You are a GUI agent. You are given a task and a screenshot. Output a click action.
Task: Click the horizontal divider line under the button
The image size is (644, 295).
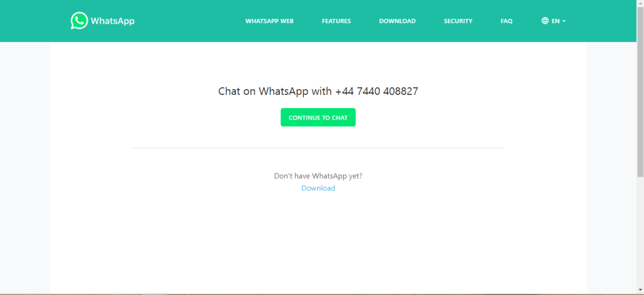[x=318, y=148]
